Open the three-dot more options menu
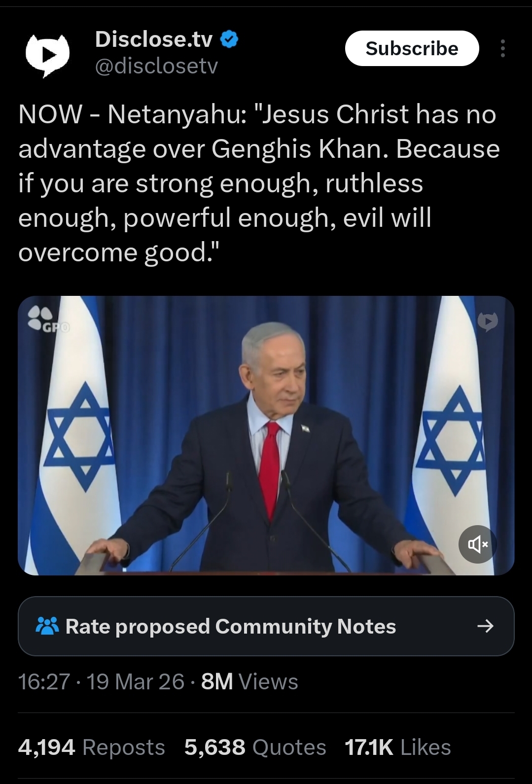The height and width of the screenshot is (784, 532). coord(502,48)
